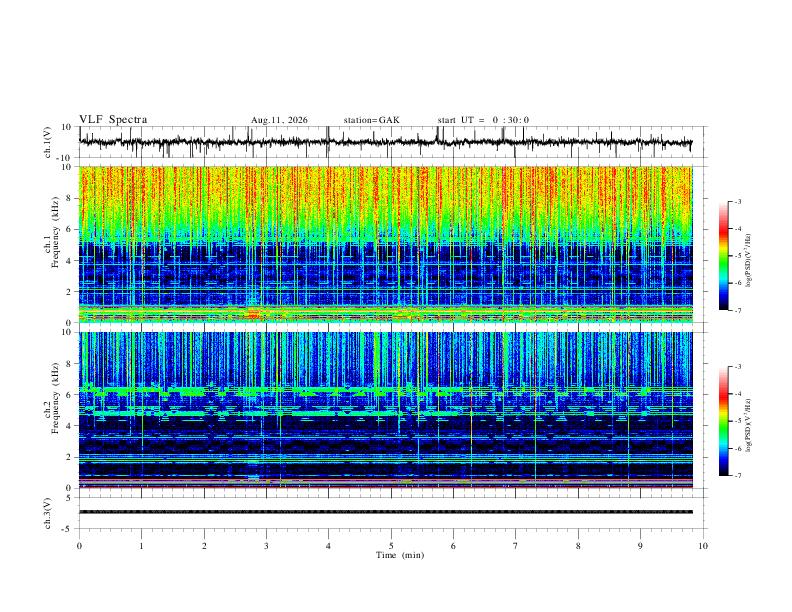
Task: Click the Time (min) axis label
Action: click(400, 555)
